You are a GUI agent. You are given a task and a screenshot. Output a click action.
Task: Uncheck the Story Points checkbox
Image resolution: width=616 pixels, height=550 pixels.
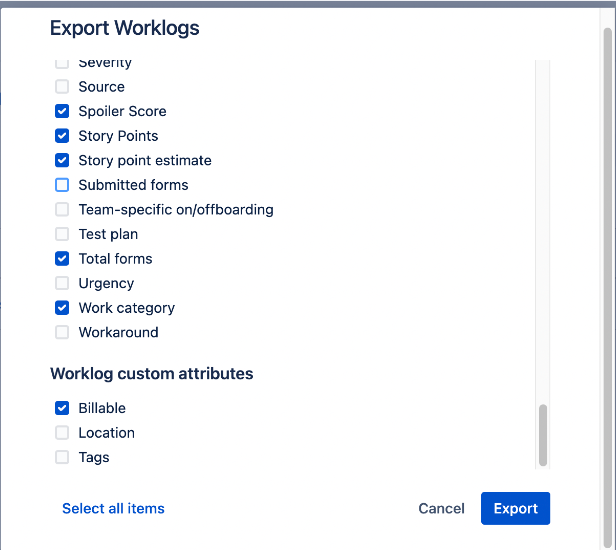62,136
